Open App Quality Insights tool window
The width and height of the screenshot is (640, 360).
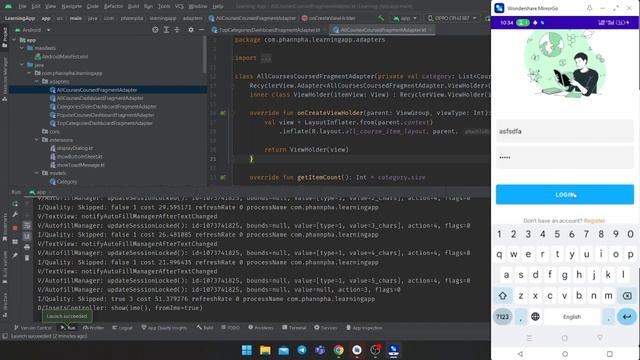(164, 328)
